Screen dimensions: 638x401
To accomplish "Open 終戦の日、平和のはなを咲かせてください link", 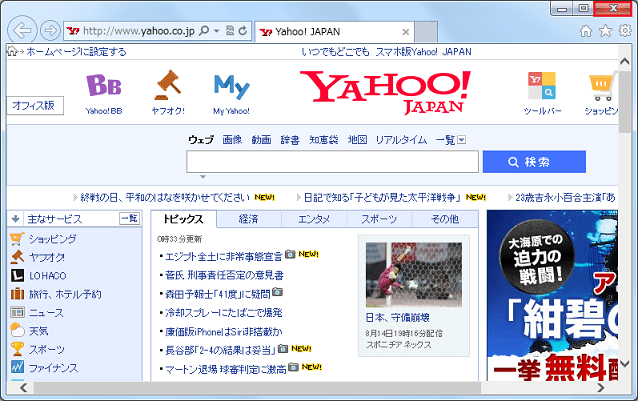I will point(165,198).
